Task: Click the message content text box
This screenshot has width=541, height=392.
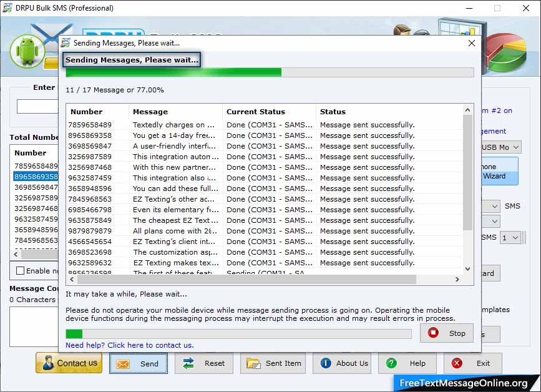Action: point(34,326)
